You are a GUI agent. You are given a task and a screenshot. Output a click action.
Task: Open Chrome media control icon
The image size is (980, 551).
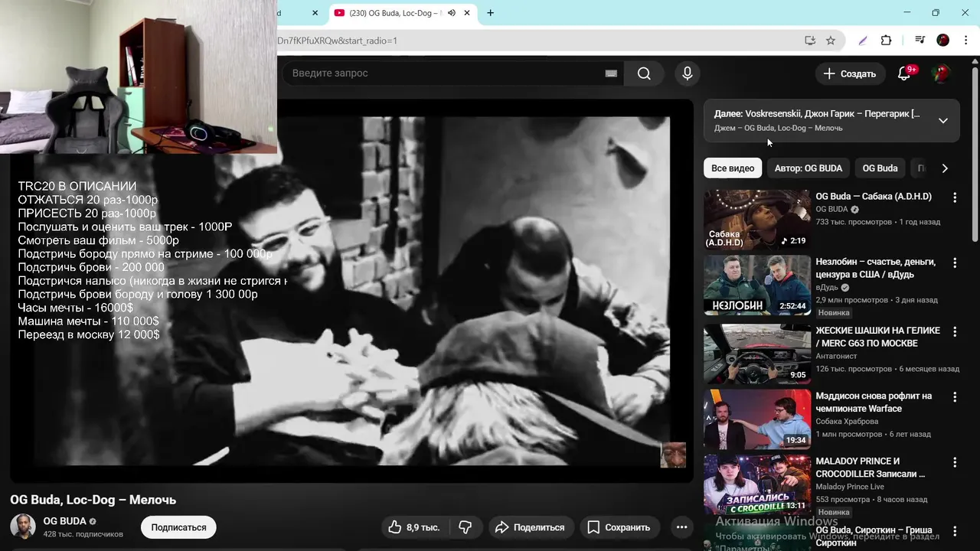pos(920,41)
